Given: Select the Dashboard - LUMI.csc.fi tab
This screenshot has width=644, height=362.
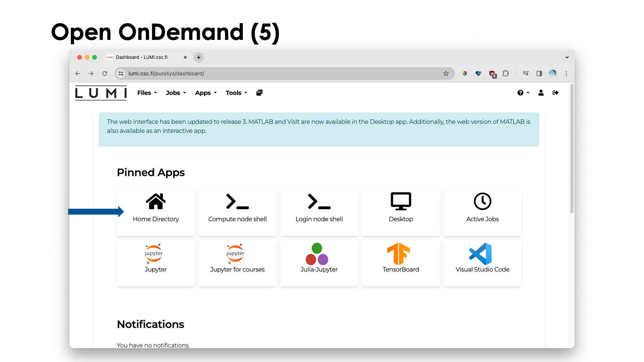Looking at the screenshot, I should pyautogui.click(x=147, y=57).
